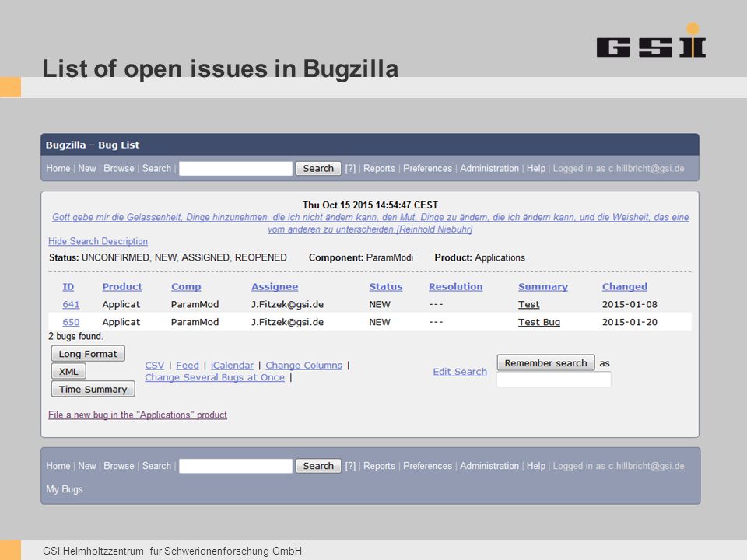The height and width of the screenshot is (560, 747).
Task: Focus the top quick search input field
Action: (x=236, y=169)
